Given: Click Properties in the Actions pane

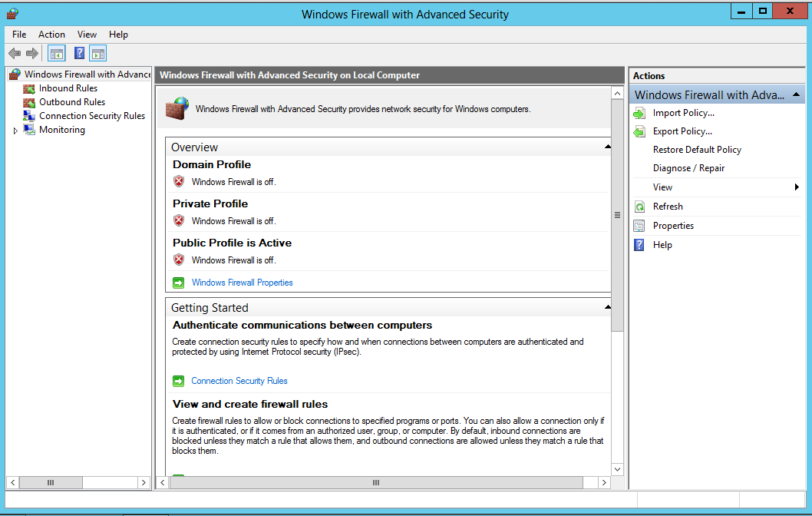Looking at the screenshot, I should click(x=673, y=226).
